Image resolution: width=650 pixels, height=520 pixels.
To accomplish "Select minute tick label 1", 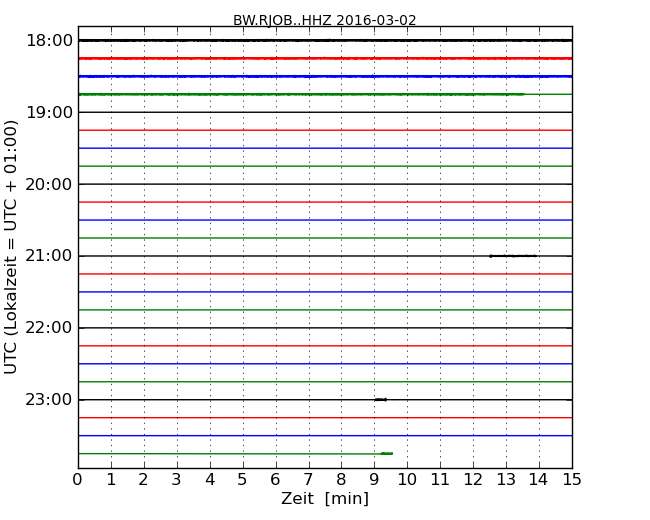I will (111, 480).
